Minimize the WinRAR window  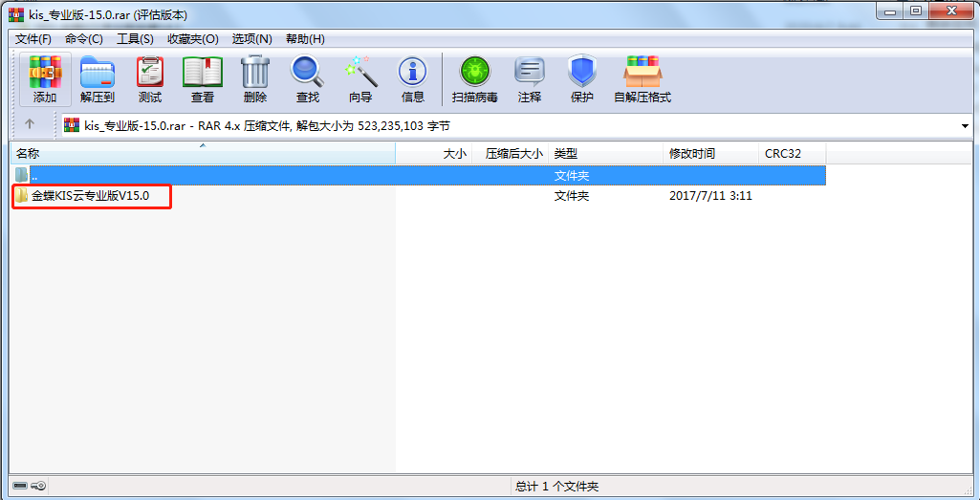tap(890, 11)
